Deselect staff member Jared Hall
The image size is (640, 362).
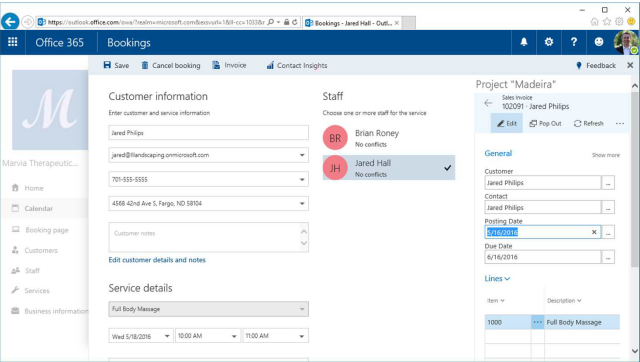389,167
